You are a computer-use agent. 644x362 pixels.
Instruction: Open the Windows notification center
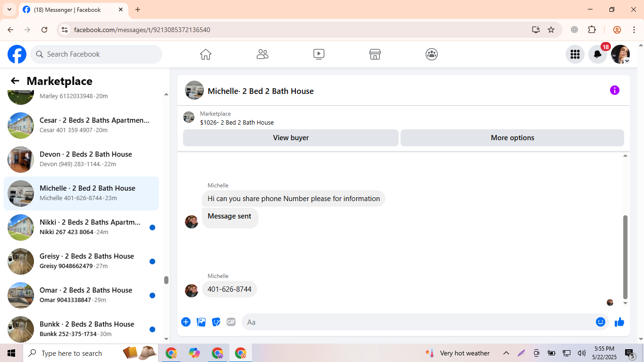pos(630,353)
